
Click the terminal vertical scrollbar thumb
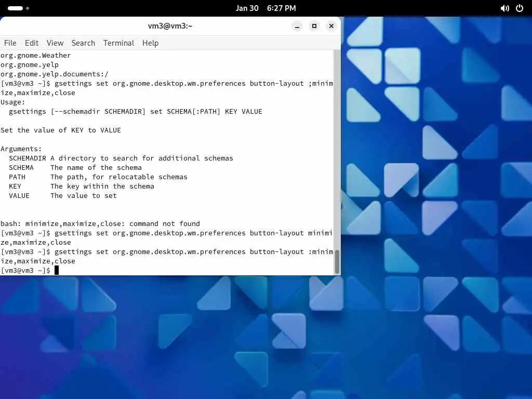(337, 262)
